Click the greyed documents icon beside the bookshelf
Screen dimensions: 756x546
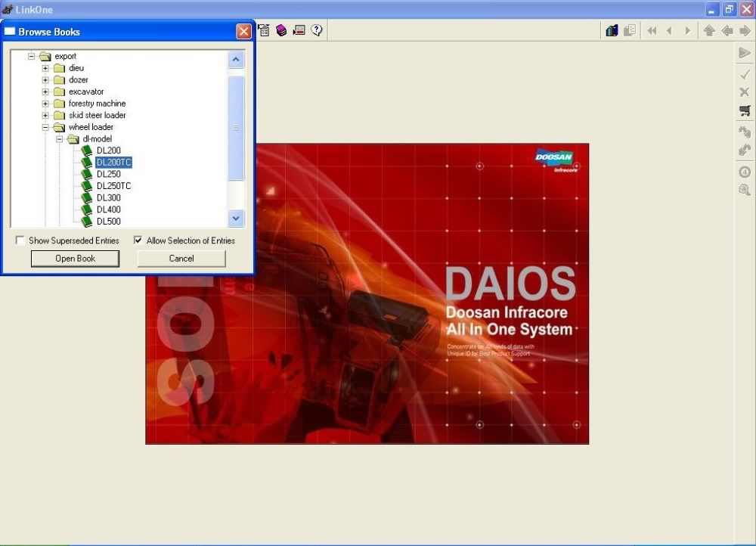tap(630, 31)
